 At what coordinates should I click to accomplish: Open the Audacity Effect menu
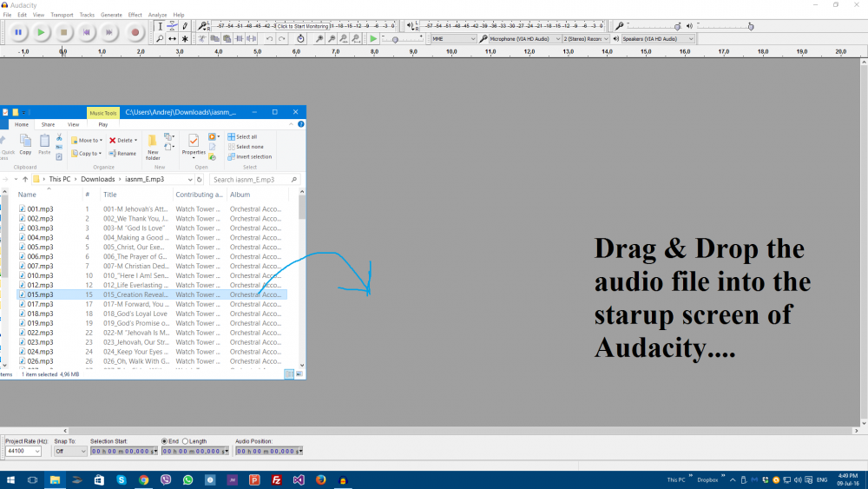click(x=135, y=15)
